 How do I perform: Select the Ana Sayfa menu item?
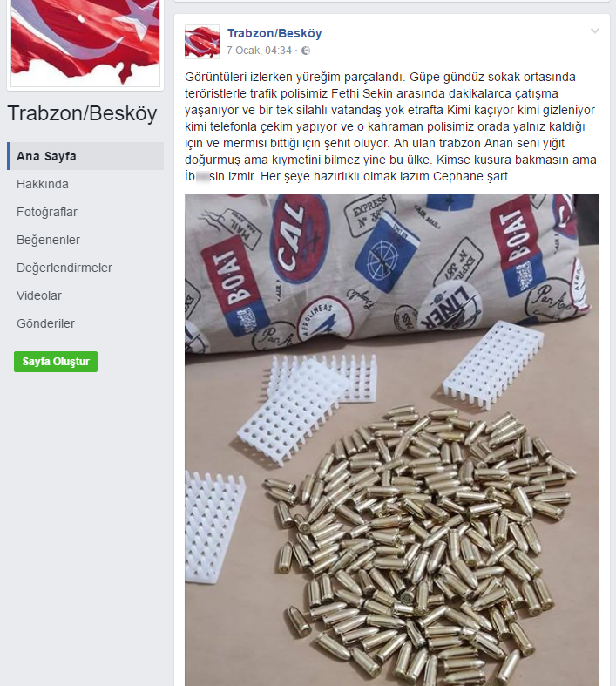coord(85,156)
